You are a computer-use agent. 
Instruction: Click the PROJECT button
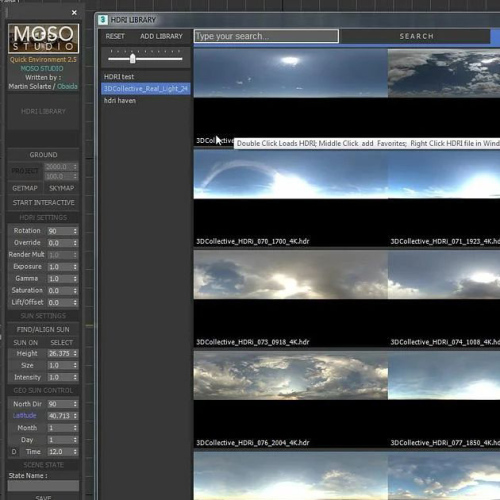coord(25,171)
